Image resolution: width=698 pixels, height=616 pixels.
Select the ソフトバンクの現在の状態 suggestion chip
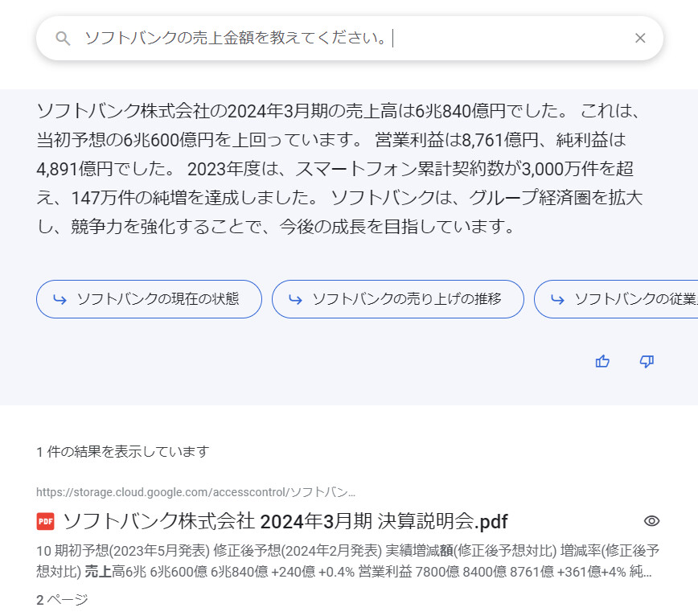coord(148,299)
